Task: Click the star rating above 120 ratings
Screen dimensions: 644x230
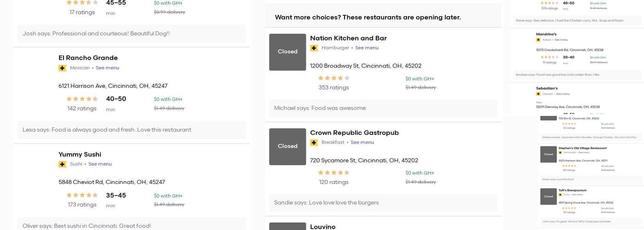Action: pos(334,173)
